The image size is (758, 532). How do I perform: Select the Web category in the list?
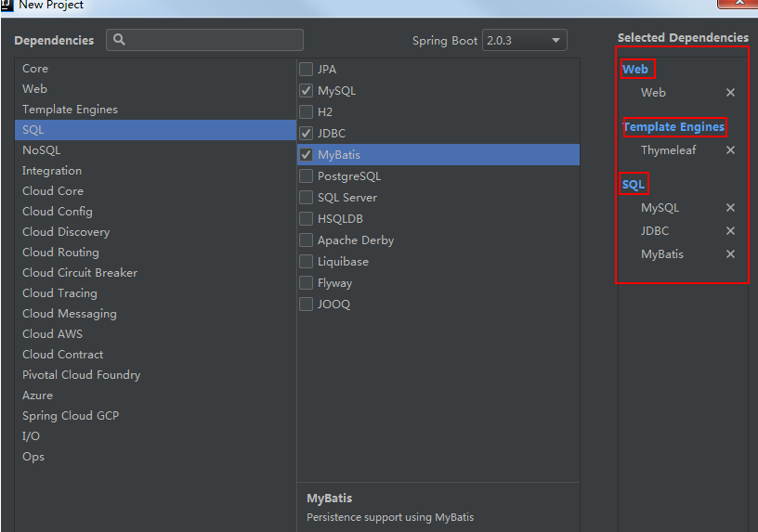155,89
